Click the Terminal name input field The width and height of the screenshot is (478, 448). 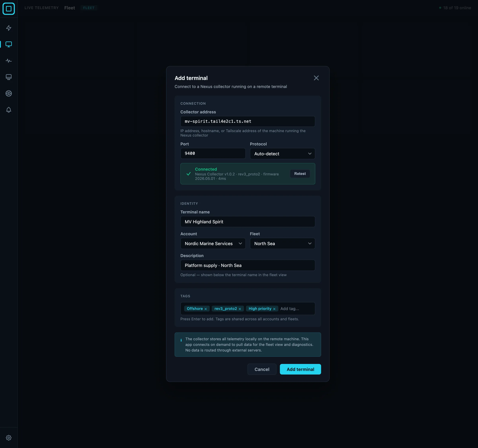point(248,222)
